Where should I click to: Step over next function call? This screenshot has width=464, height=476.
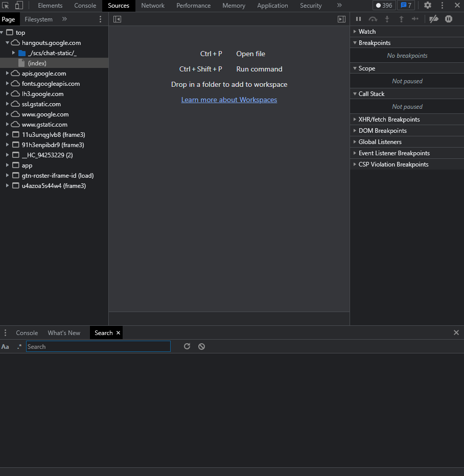[373, 19]
